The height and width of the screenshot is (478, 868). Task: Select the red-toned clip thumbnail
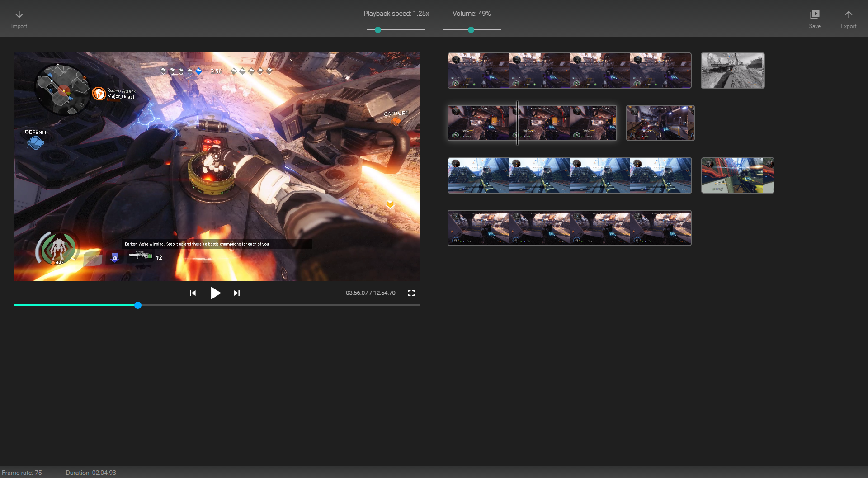[x=737, y=175]
